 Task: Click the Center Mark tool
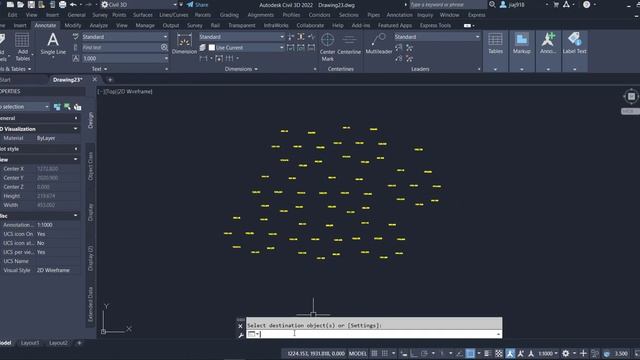[x=327, y=47]
